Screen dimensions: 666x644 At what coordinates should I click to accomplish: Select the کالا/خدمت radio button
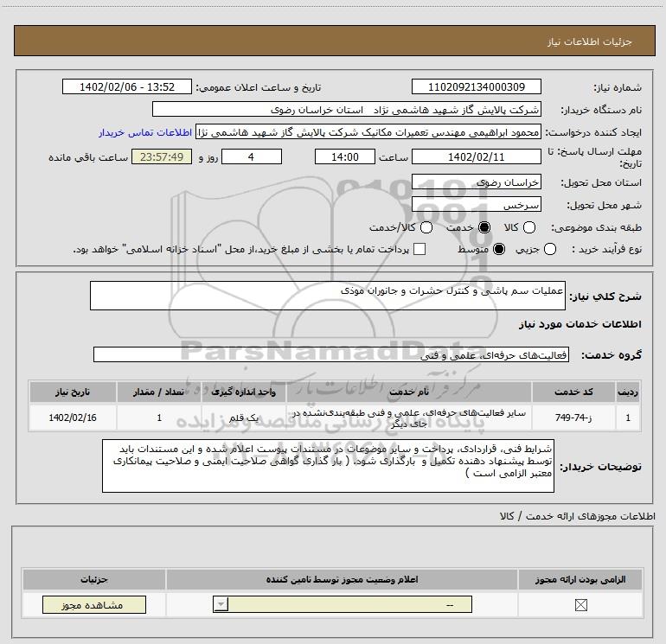pos(426,227)
